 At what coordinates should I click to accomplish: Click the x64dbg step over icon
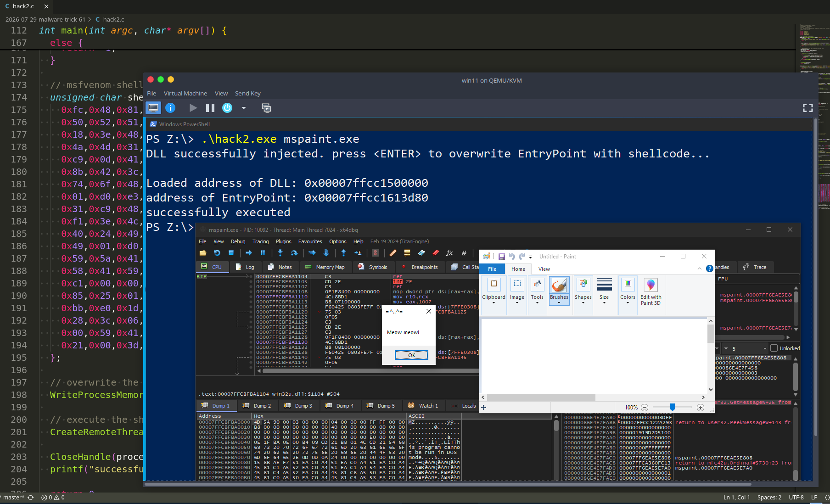(294, 253)
